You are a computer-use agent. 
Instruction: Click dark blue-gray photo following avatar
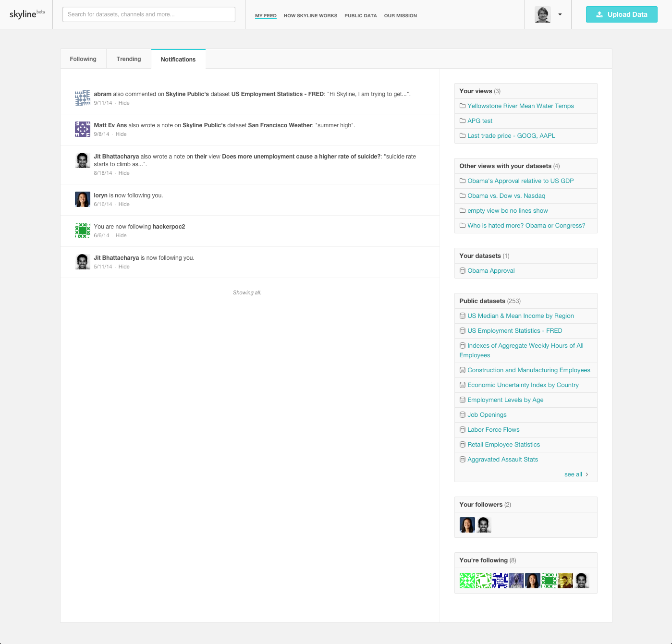click(x=516, y=581)
